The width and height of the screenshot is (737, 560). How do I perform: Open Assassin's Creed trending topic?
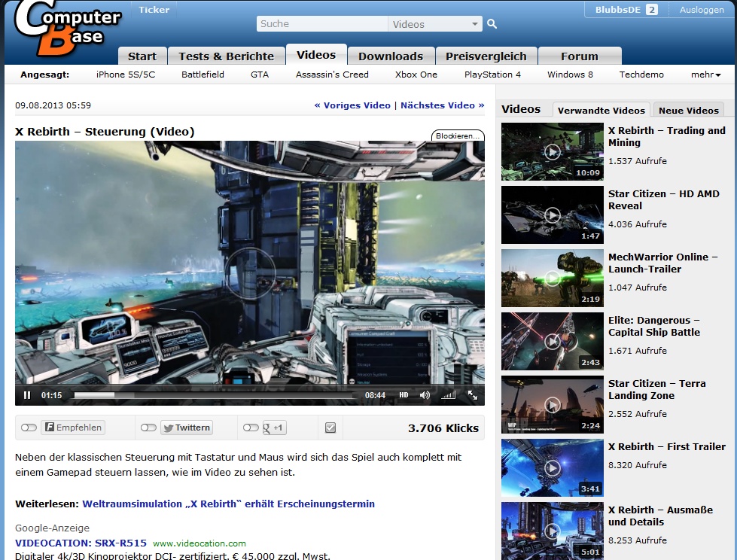pos(332,75)
